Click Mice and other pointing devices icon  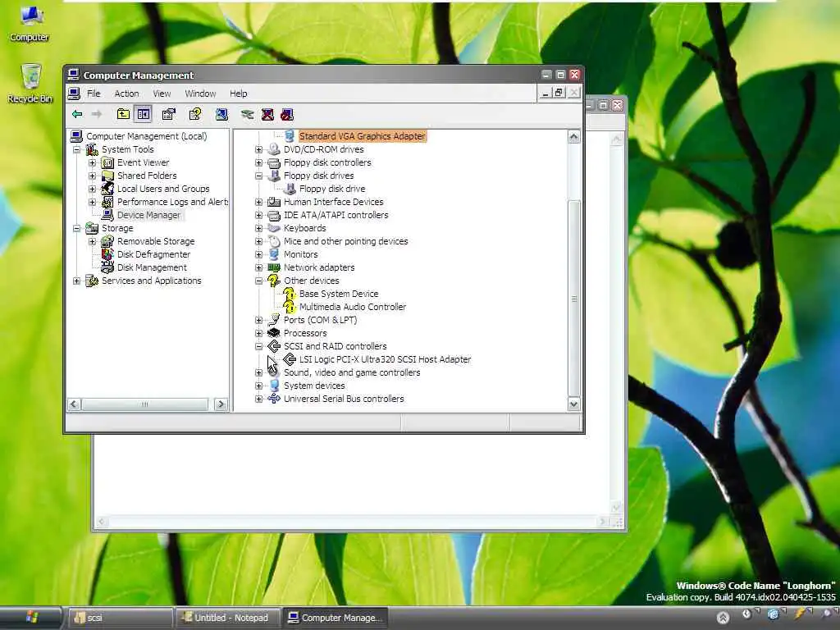[x=274, y=241]
